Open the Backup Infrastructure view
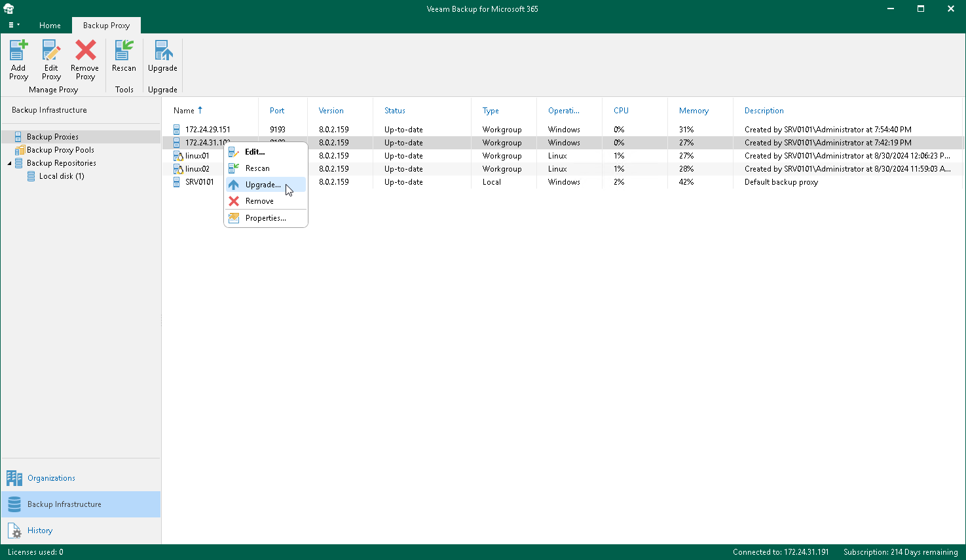This screenshot has width=966, height=560. click(81, 504)
